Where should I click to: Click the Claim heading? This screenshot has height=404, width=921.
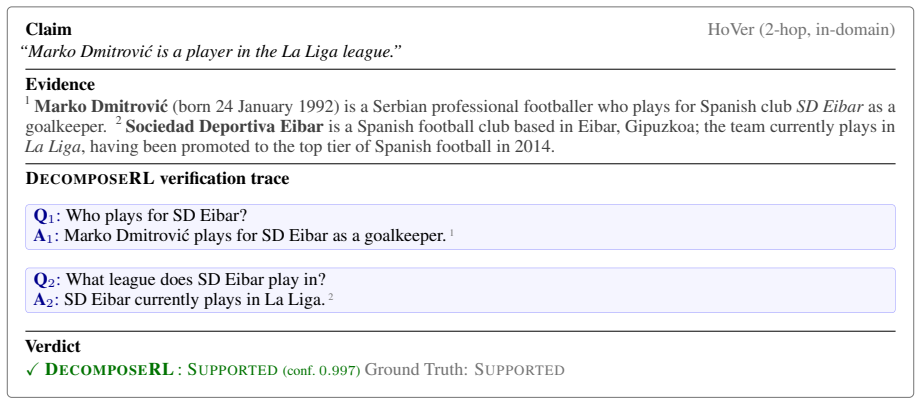tap(48, 29)
